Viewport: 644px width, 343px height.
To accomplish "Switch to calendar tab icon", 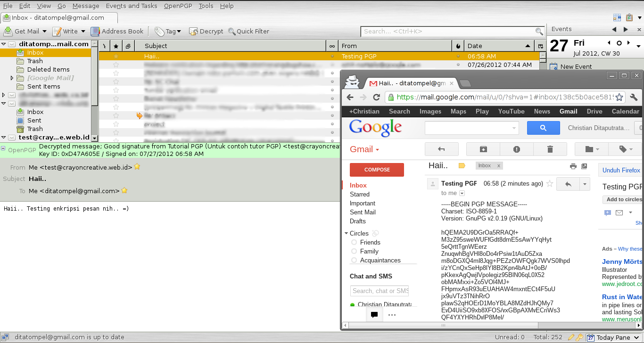I will click(617, 17).
